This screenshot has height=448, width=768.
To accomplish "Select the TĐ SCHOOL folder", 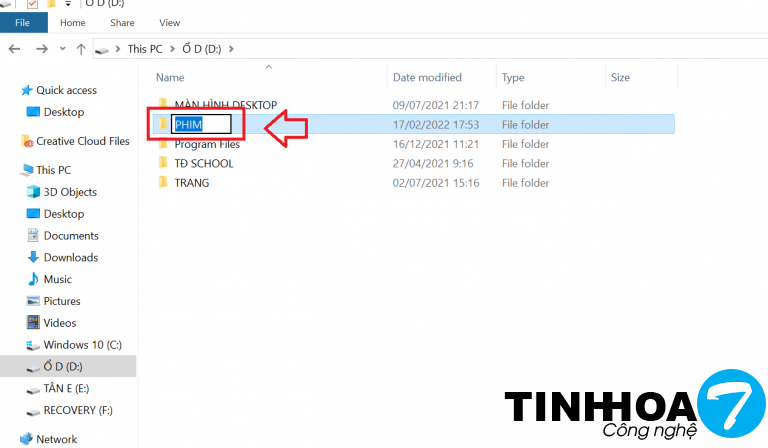I will pos(203,163).
